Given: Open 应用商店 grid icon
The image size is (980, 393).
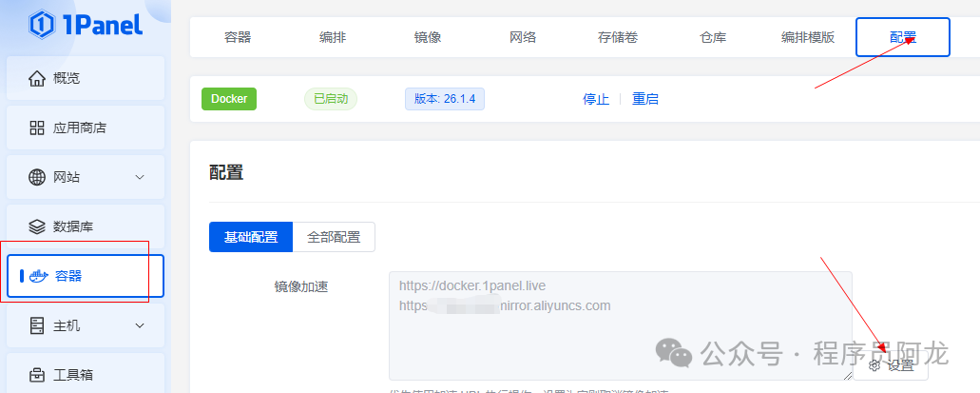Looking at the screenshot, I should pyautogui.click(x=37, y=128).
